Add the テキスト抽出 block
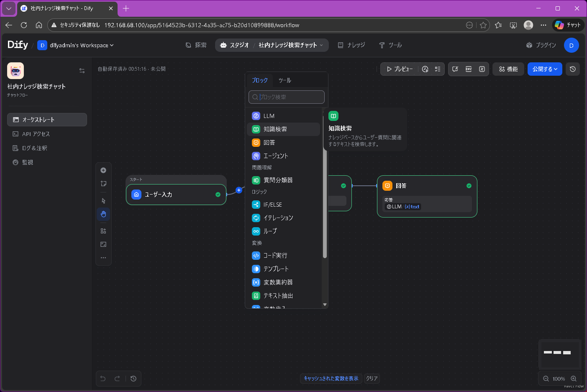The height and width of the screenshot is (392, 587). click(x=283, y=296)
